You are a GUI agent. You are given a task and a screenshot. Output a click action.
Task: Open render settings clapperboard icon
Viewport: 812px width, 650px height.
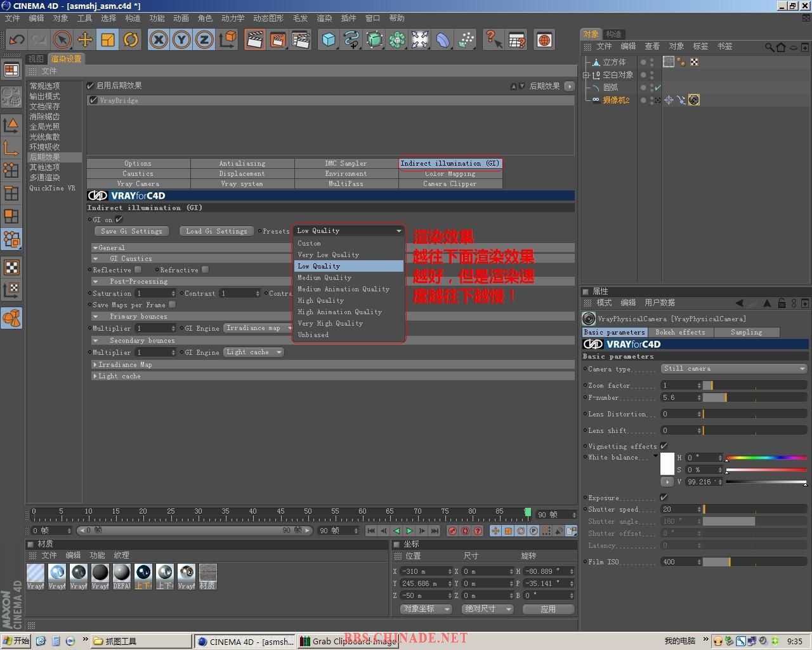(x=301, y=40)
